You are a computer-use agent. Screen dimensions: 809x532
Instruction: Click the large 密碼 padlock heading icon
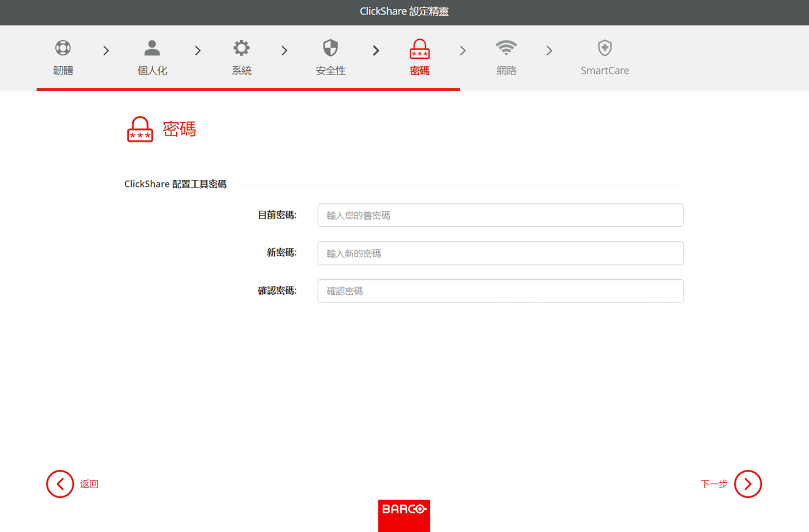140,129
